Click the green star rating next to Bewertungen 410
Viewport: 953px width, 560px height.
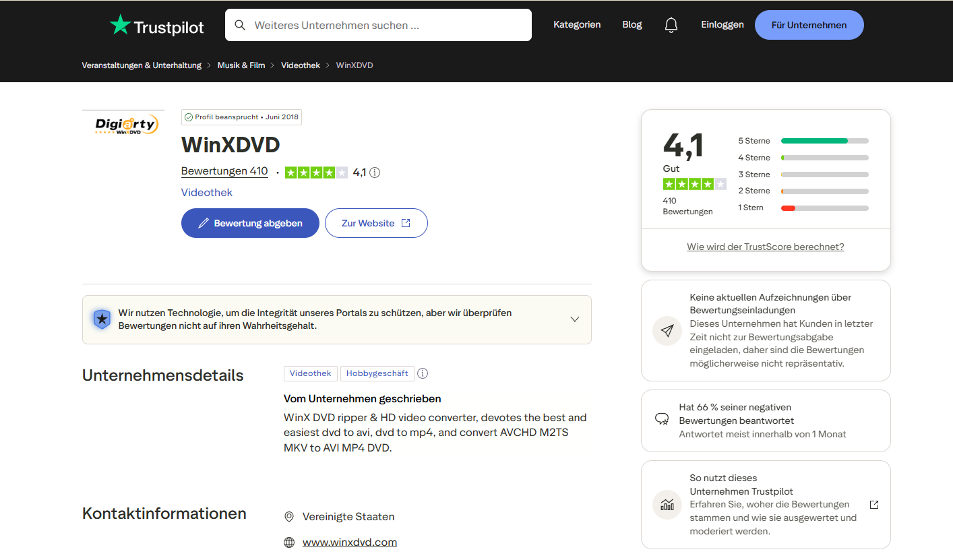(317, 173)
